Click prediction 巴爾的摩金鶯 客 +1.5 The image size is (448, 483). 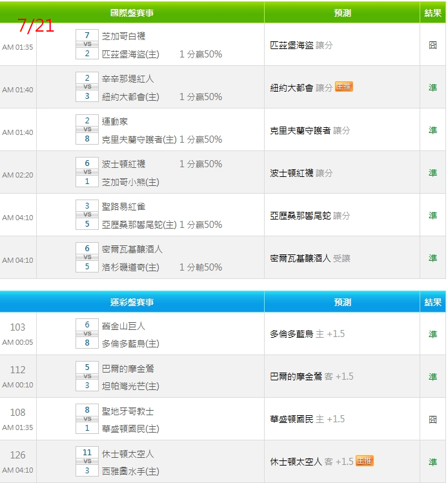point(312,376)
